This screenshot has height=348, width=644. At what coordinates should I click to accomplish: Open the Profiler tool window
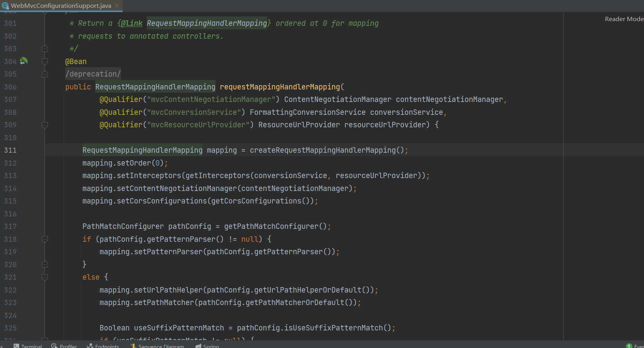pyautogui.click(x=64, y=346)
